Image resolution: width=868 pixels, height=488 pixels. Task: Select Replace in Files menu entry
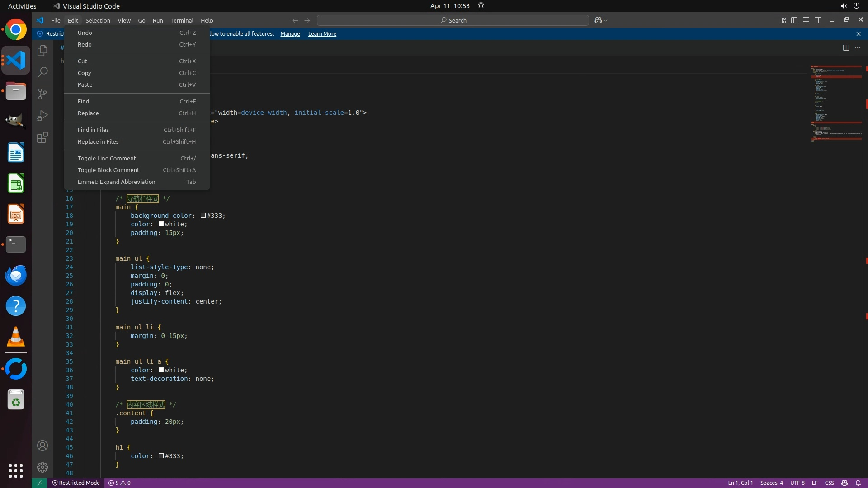point(98,141)
